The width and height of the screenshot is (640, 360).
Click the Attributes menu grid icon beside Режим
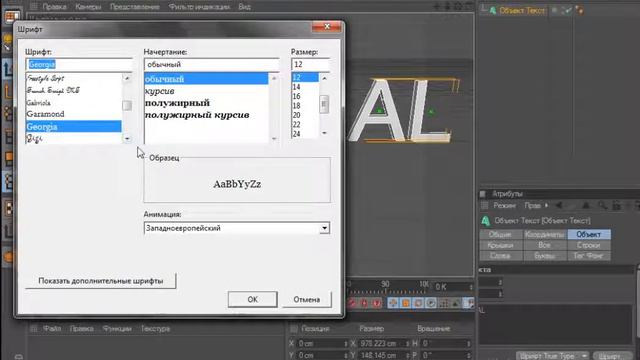pos(484,205)
